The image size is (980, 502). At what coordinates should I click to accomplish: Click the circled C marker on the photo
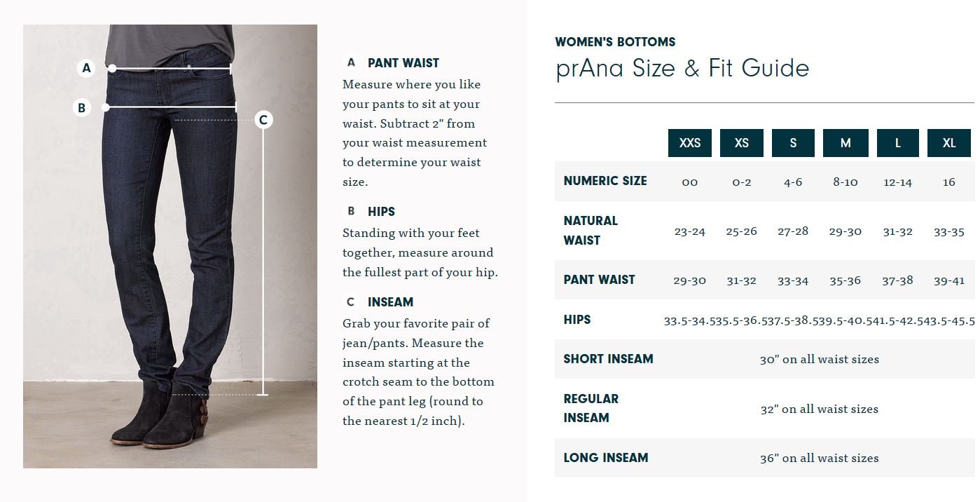click(263, 120)
